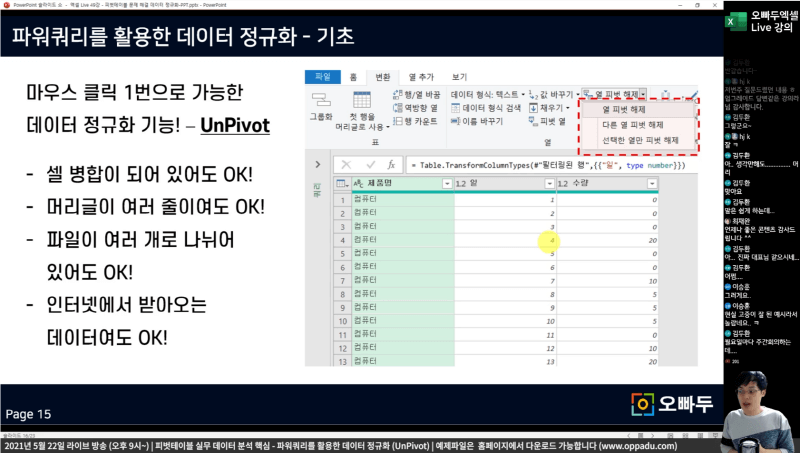800x453 pixels.
Task: Switch to the 보기 tab
Action: click(459, 77)
